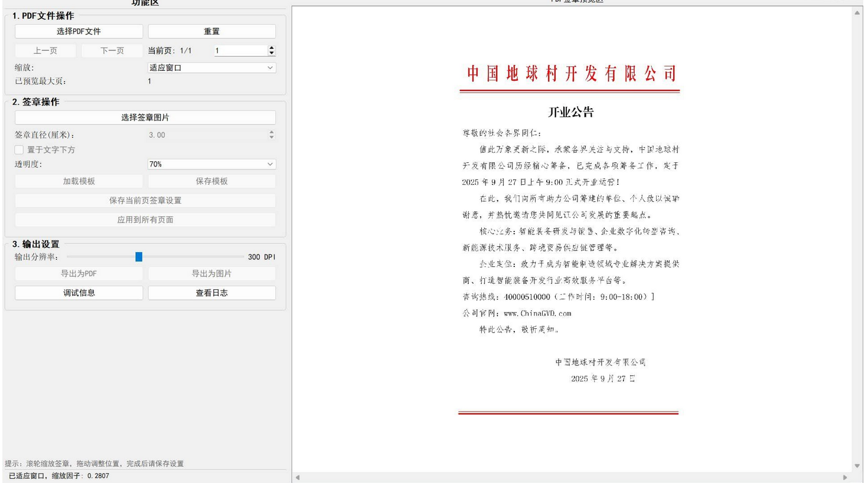Click the 签章直径 value field

[x=207, y=135]
